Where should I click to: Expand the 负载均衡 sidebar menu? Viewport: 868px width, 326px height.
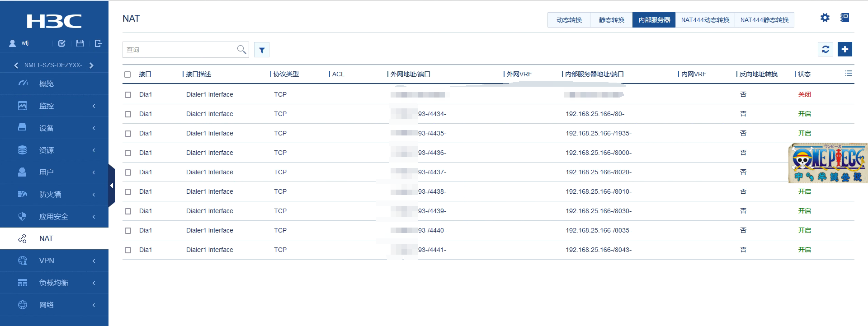pos(54,283)
